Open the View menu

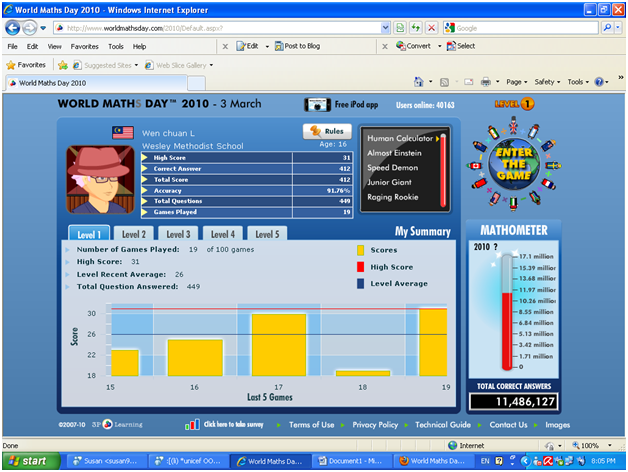(x=54, y=46)
